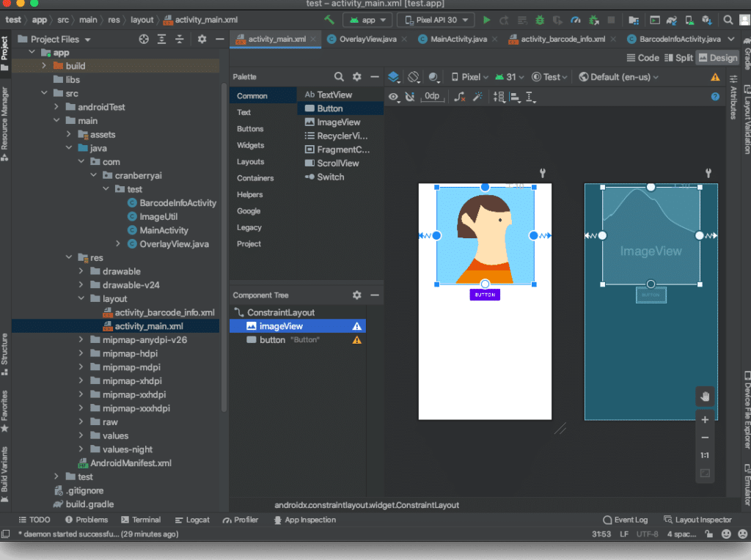Open the Pixel API 30 device dropdown

pyautogui.click(x=436, y=20)
